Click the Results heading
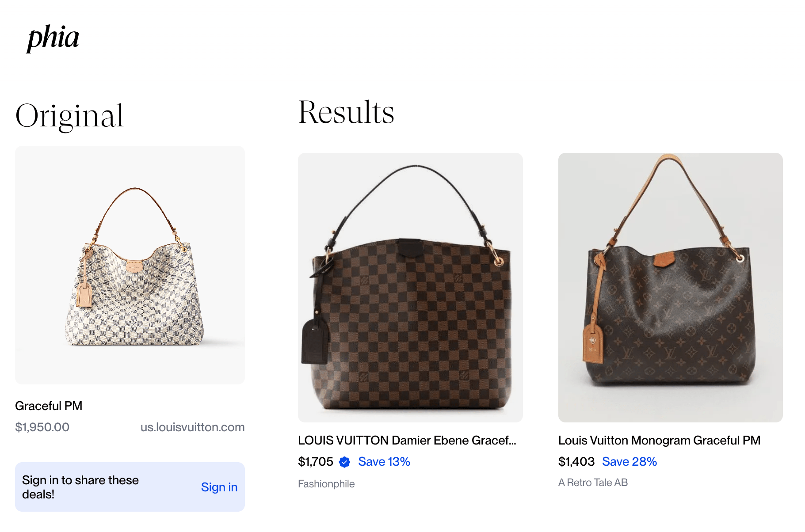The width and height of the screenshot is (805, 532). [x=346, y=112]
